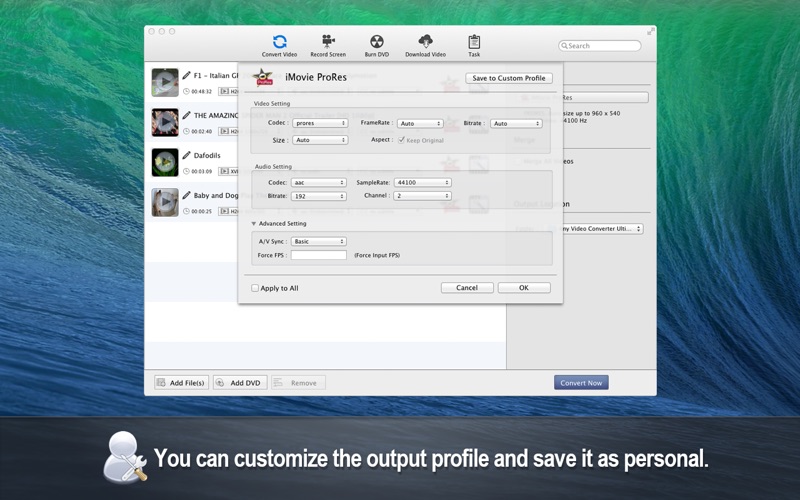Click the Remove button
800x500 pixels.
(x=298, y=383)
